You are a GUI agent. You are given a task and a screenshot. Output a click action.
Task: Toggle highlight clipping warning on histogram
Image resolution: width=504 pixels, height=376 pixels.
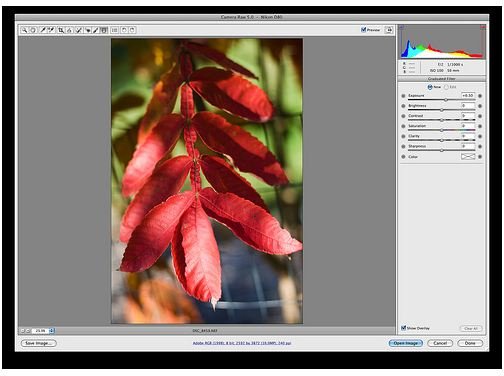pos(483,27)
